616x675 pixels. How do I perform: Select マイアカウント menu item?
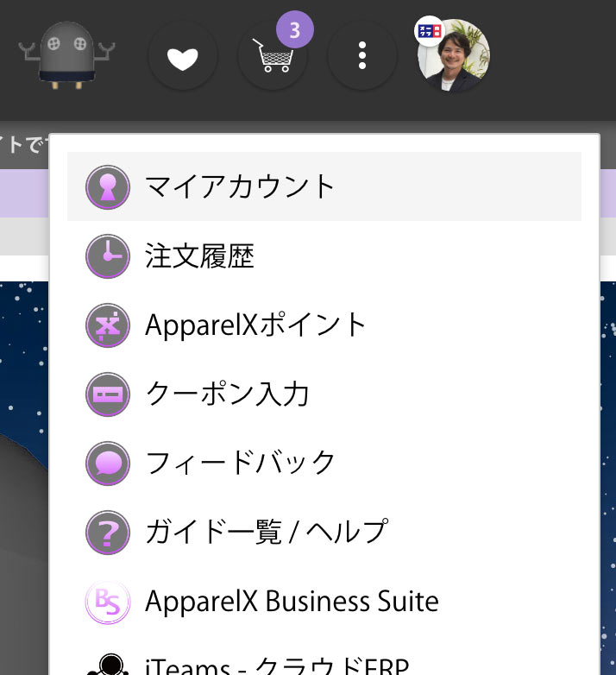click(324, 186)
